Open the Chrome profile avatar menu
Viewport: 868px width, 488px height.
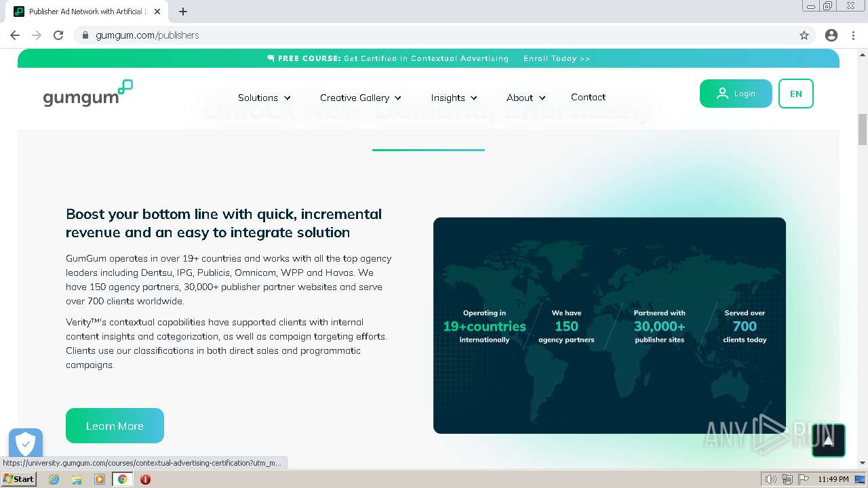(831, 35)
